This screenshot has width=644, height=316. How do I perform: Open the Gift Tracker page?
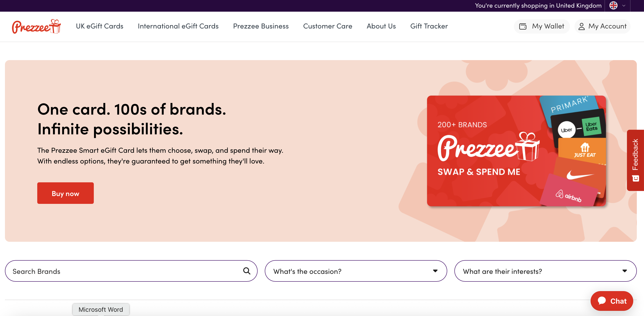[x=429, y=26]
